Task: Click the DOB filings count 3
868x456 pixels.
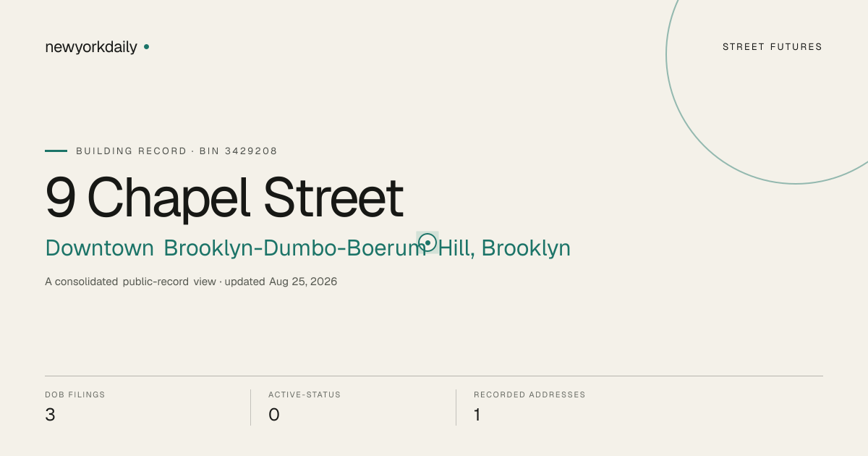Action: (50, 415)
